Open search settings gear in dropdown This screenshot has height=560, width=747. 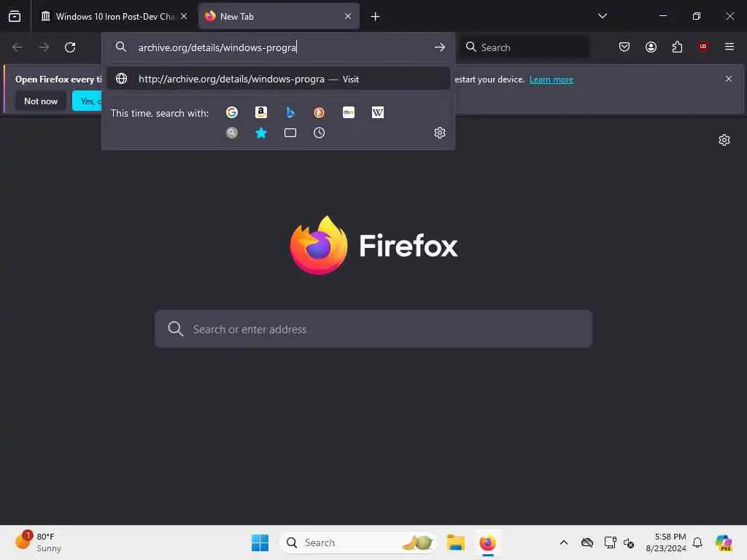tap(440, 133)
